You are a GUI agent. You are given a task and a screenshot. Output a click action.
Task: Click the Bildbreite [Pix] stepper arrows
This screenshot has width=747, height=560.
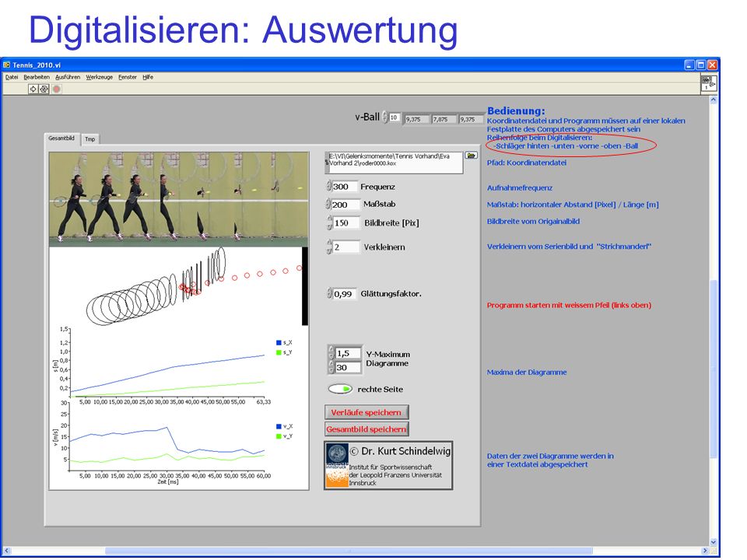(329, 222)
